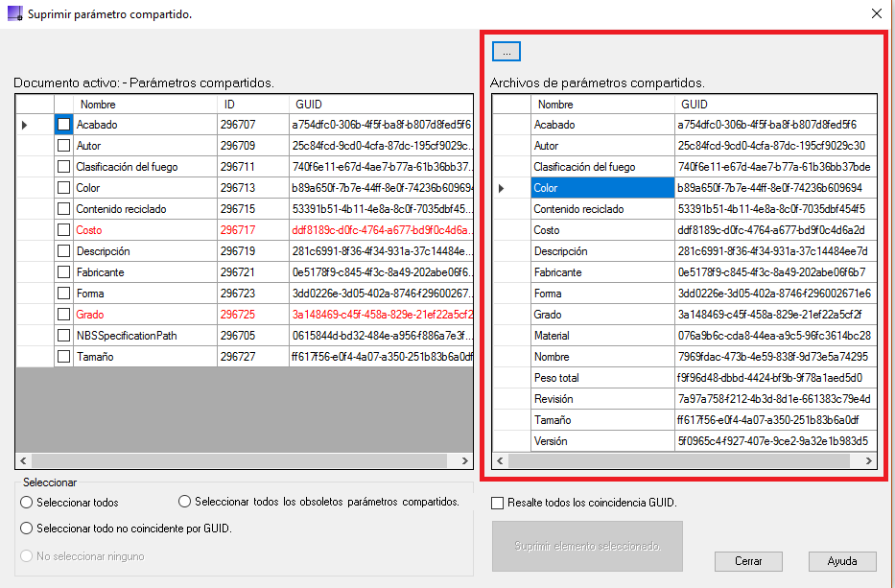Sort left table by ID header
This screenshot has height=588, width=895.
(253, 105)
